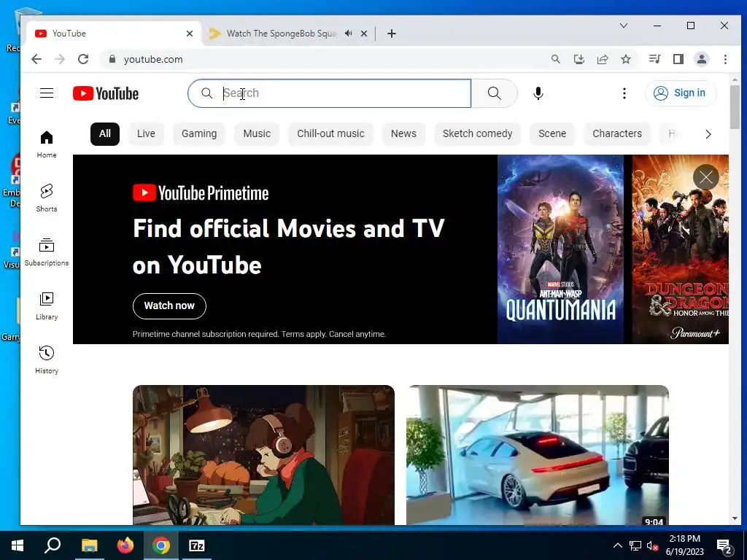
Task: Open the Chrome three-dot menu
Action: coord(725,59)
